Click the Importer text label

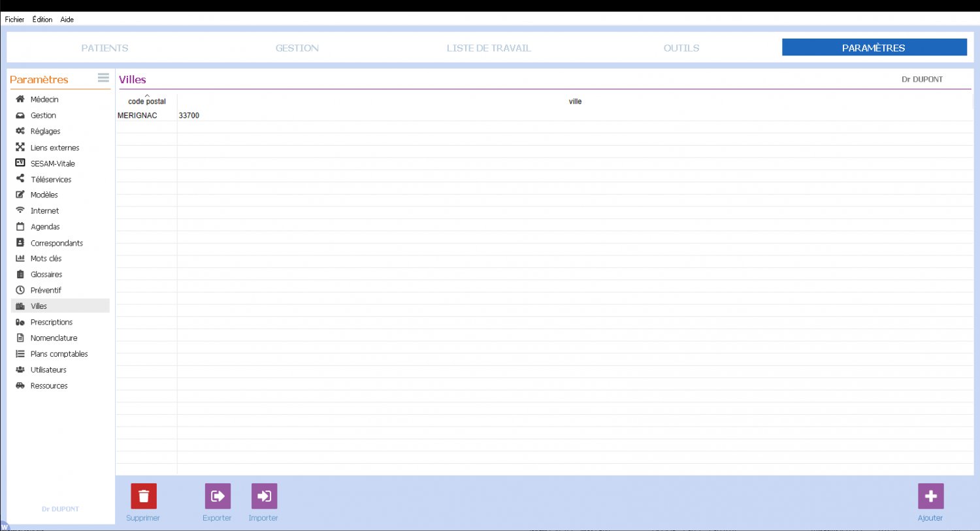click(263, 518)
